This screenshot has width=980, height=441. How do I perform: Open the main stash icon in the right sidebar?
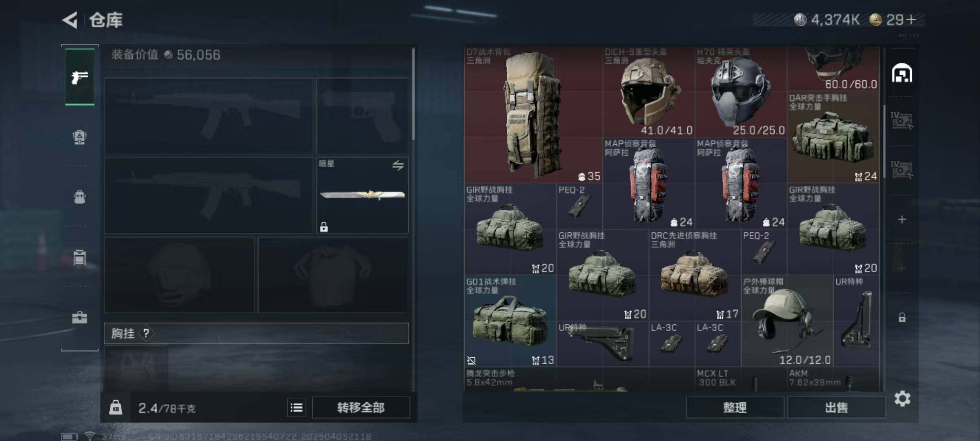pos(902,73)
